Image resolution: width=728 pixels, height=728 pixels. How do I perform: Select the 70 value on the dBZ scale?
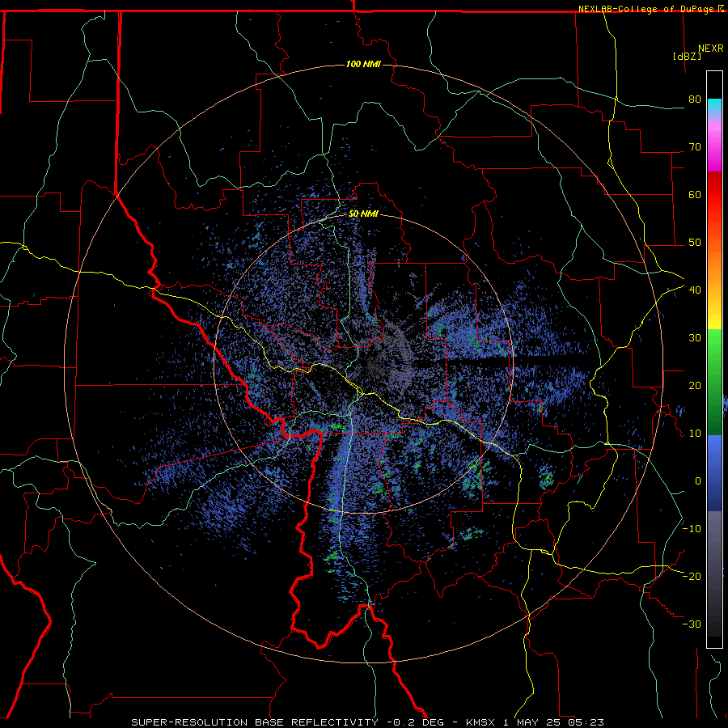(x=695, y=147)
